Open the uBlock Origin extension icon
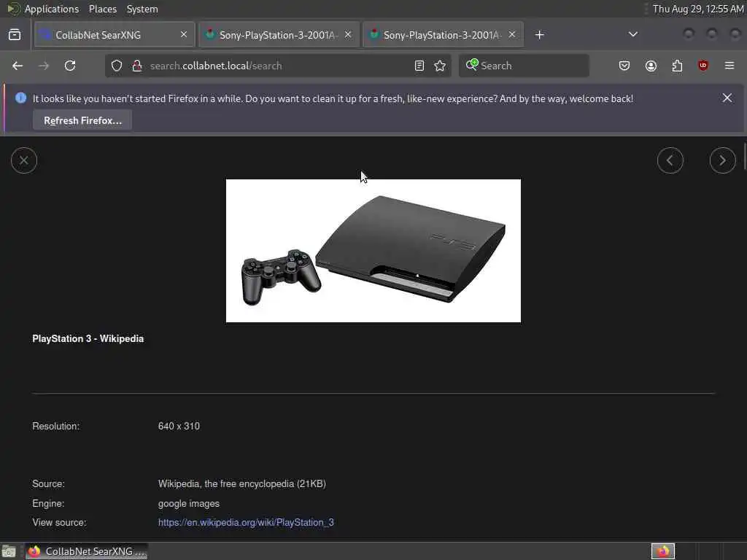The width and height of the screenshot is (747, 560). click(x=703, y=66)
